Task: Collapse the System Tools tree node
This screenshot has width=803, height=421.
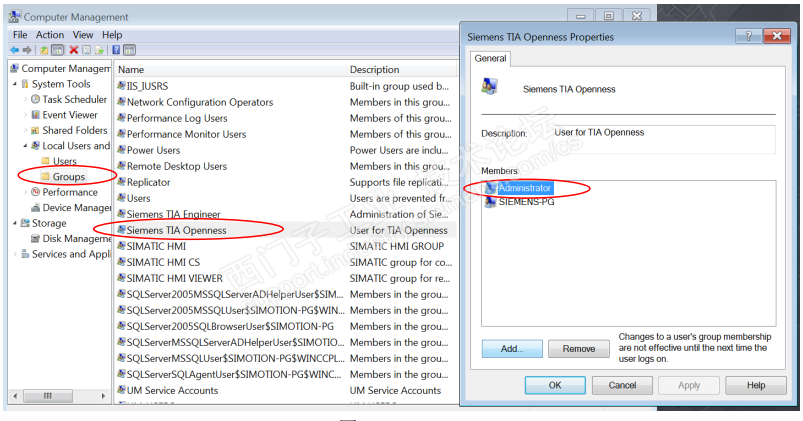Action: (x=15, y=84)
